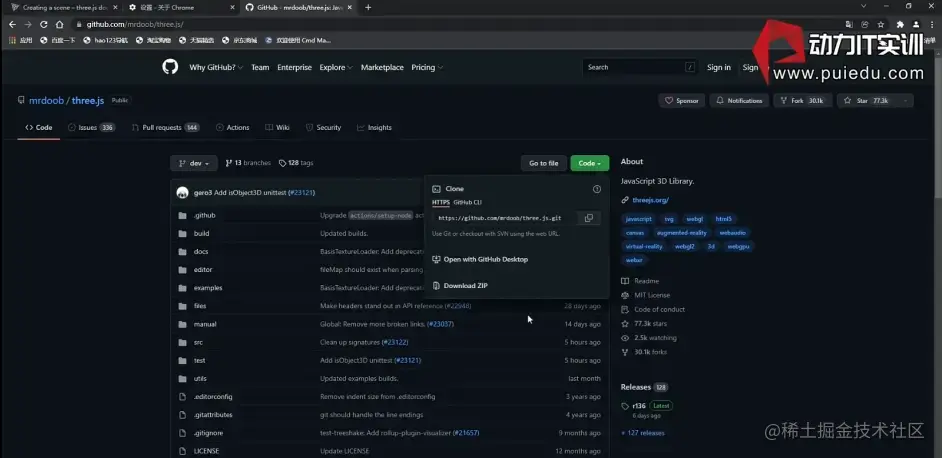
Task: Open the LICENSE file row
Action: pos(389,451)
